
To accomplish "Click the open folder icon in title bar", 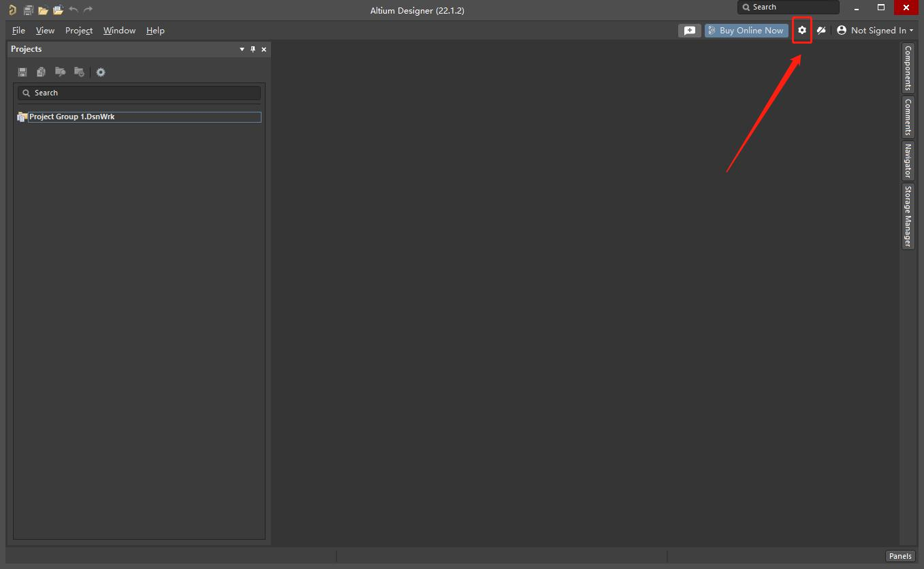I will coord(43,10).
